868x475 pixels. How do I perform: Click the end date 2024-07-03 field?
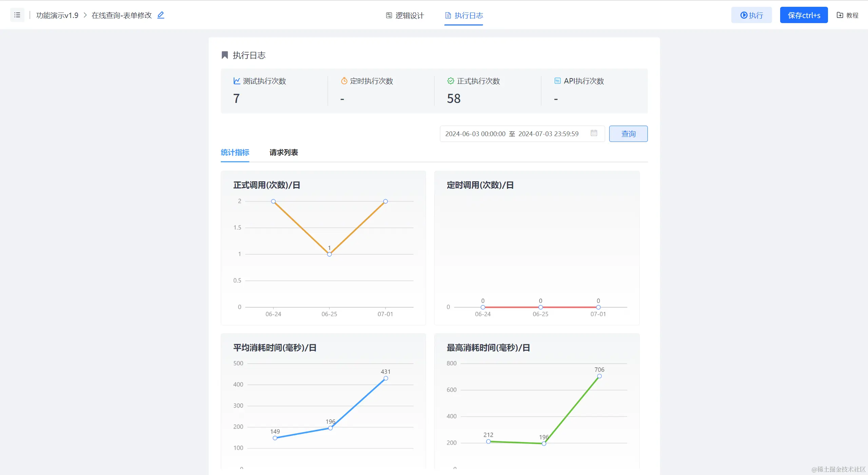(x=548, y=134)
